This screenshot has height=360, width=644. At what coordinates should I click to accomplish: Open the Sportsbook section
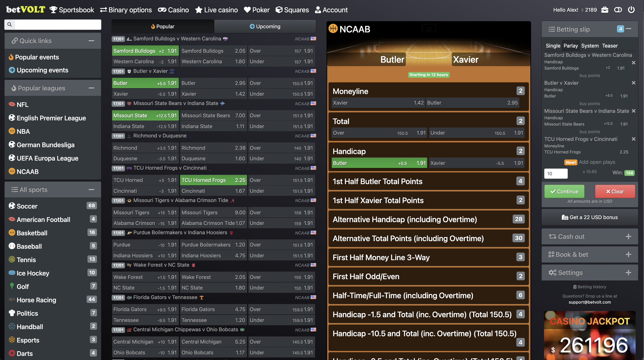tap(72, 10)
